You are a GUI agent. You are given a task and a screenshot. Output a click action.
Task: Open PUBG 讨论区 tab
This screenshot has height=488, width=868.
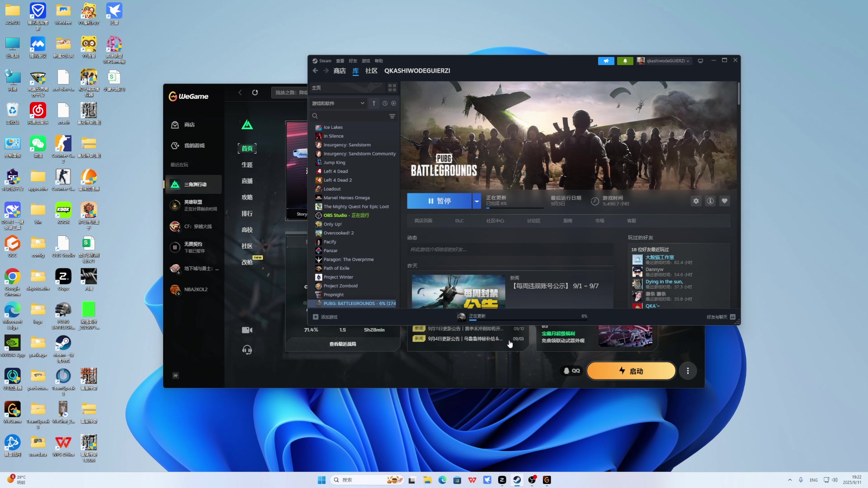click(x=533, y=221)
